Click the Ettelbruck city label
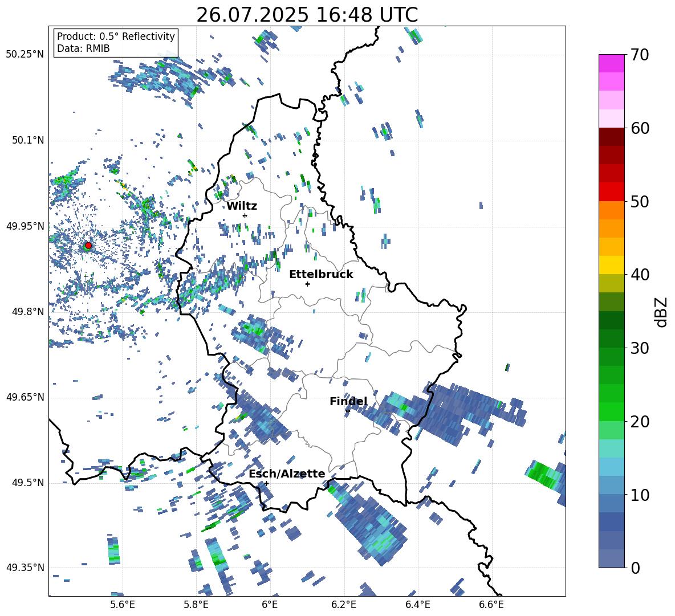675x616 pixels. (x=321, y=275)
